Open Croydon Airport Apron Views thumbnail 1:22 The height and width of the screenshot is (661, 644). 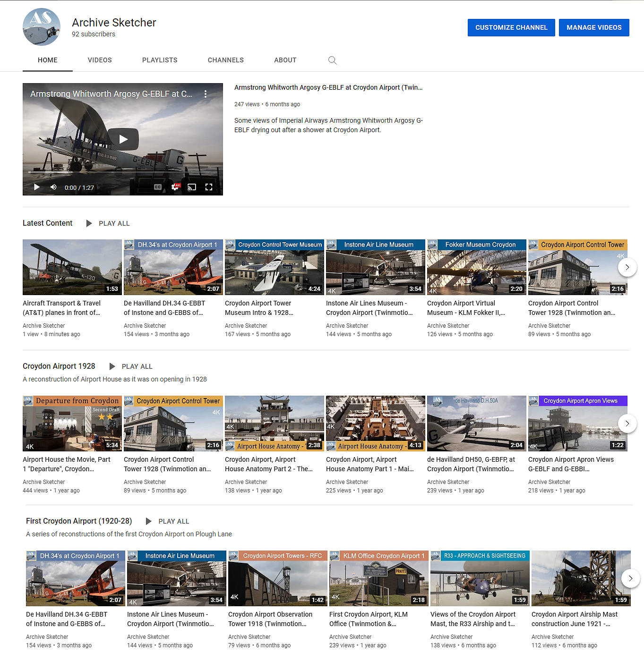pyautogui.click(x=578, y=424)
